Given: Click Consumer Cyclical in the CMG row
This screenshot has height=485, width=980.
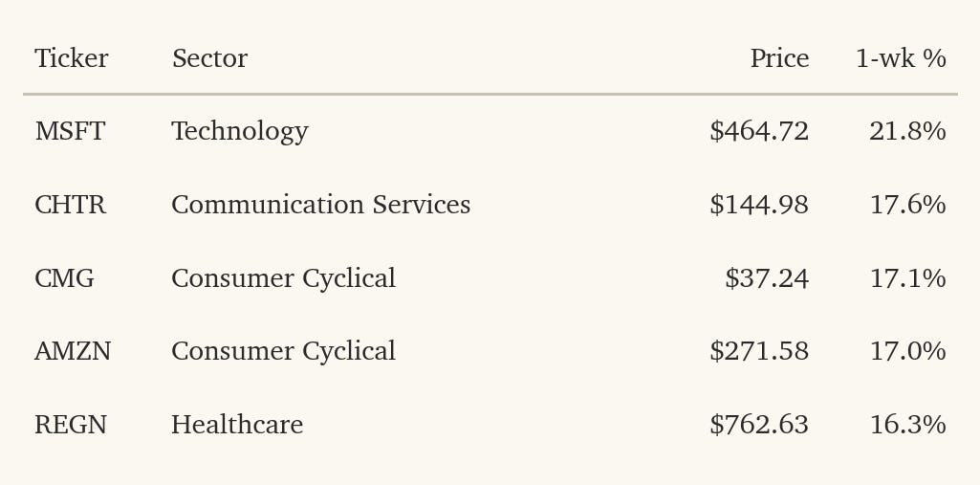Looking at the screenshot, I should (284, 278).
